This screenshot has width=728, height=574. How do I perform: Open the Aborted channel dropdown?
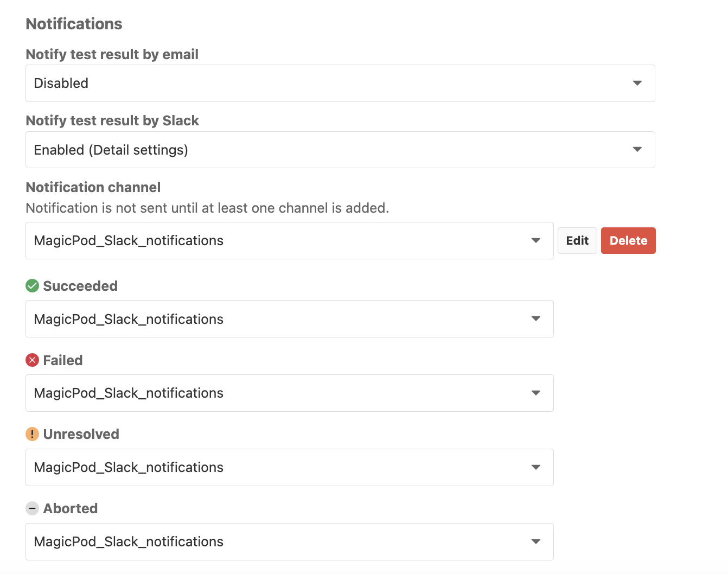[290, 541]
